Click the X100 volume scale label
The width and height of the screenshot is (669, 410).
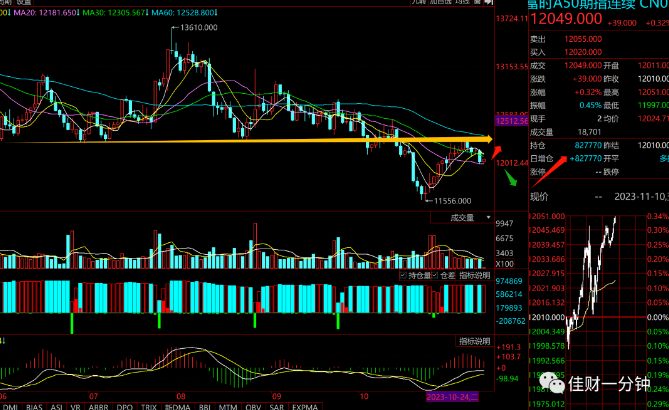click(505, 264)
